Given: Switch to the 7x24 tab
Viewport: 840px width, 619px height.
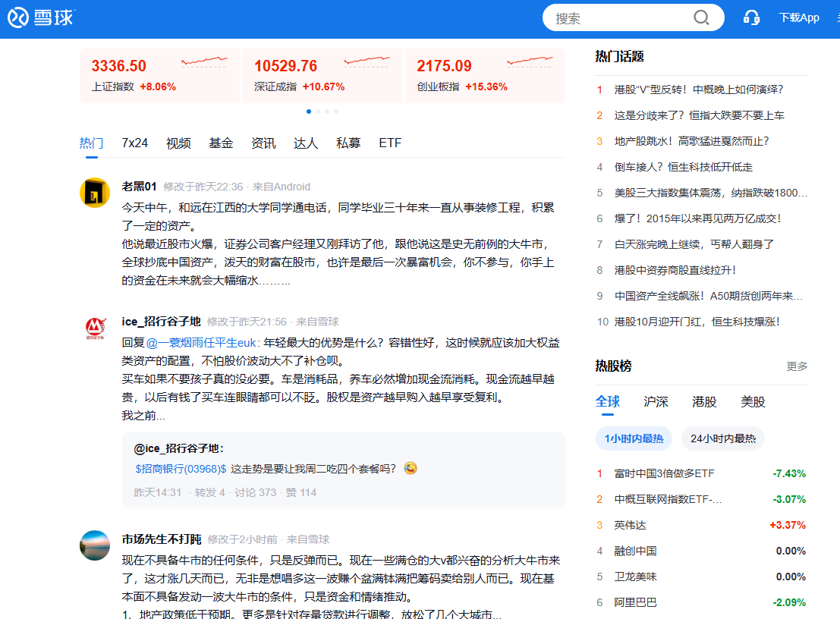Looking at the screenshot, I should (134, 143).
